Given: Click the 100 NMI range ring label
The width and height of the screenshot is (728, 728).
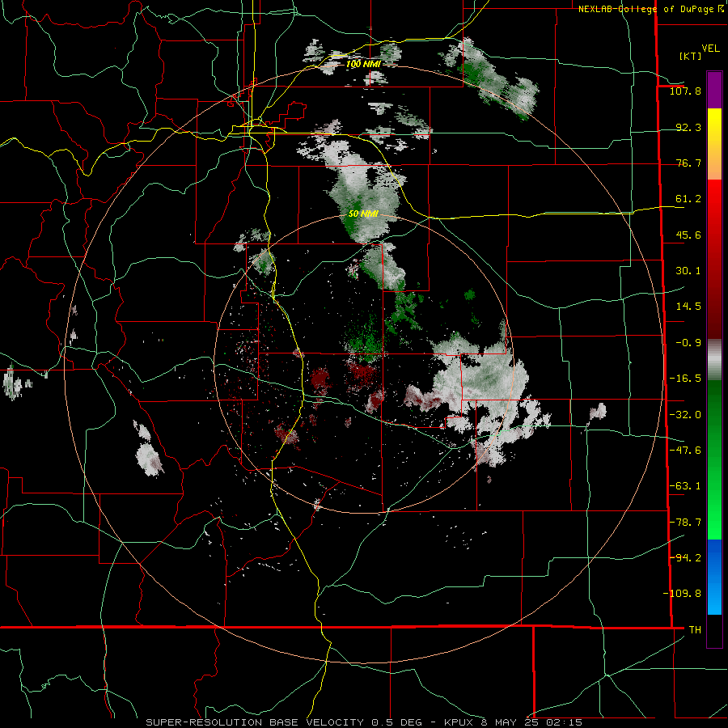Looking at the screenshot, I should click(363, 64).
